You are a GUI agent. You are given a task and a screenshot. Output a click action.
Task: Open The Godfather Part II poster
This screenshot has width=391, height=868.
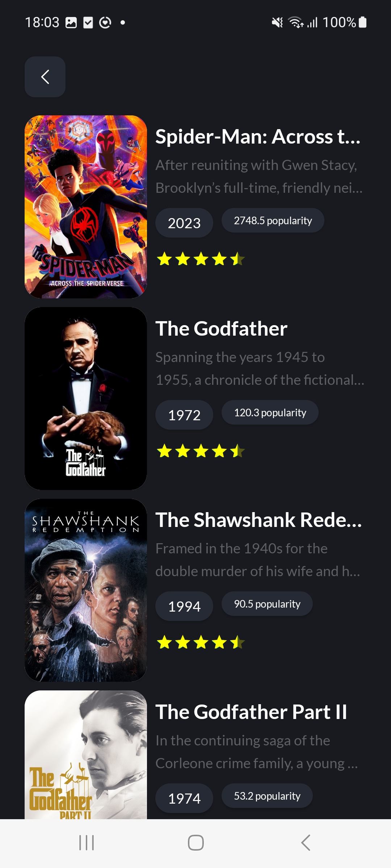click(86, 755)
